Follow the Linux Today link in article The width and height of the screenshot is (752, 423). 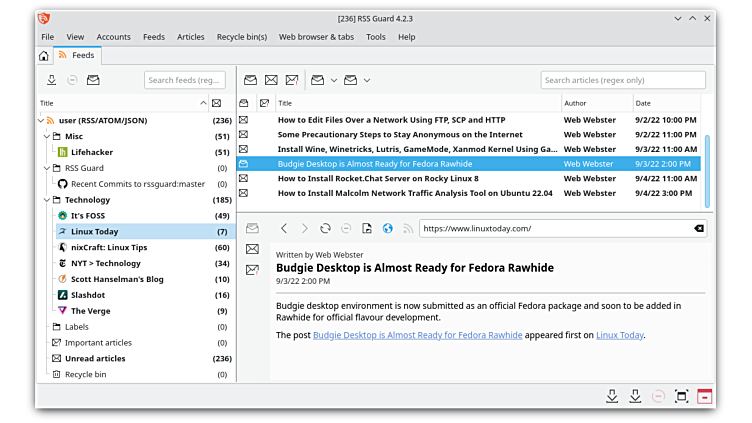point(619,335)
